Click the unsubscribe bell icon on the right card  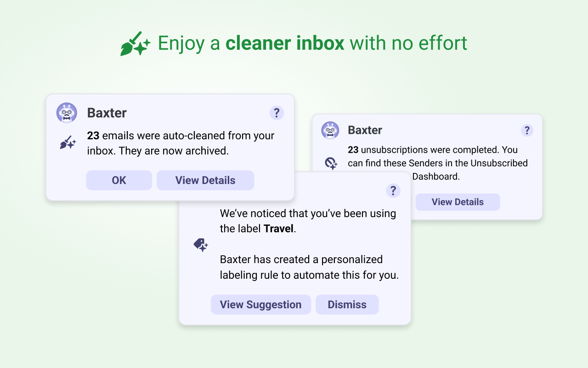[330, 164]
